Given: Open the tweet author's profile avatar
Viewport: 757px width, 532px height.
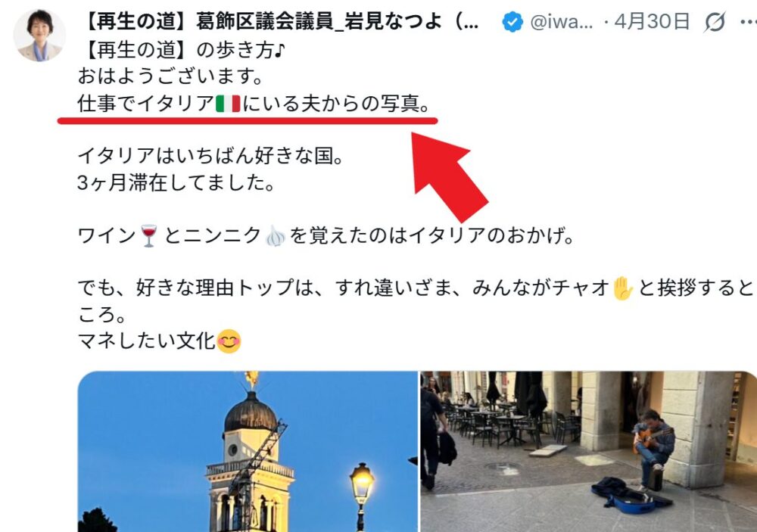Looking at the screenshot, I should tap(39, 36).
